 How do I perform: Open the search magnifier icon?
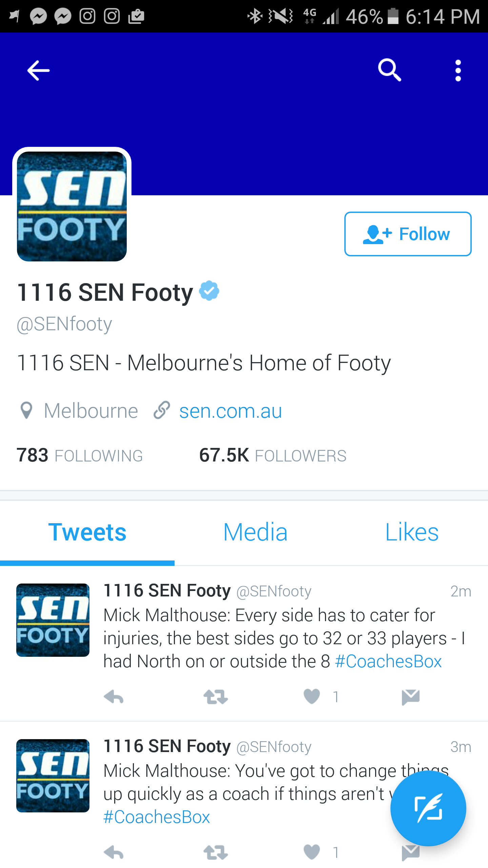(x=389, y=70)
